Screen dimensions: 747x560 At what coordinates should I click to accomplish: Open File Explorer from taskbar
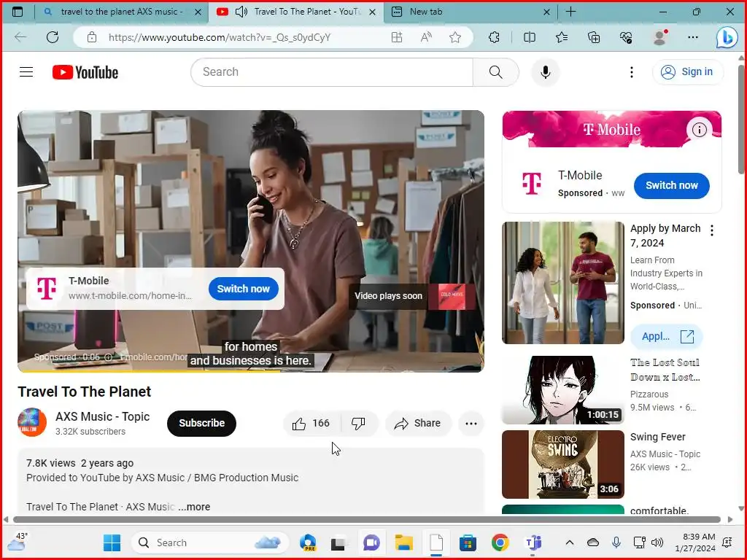(403, 542)
